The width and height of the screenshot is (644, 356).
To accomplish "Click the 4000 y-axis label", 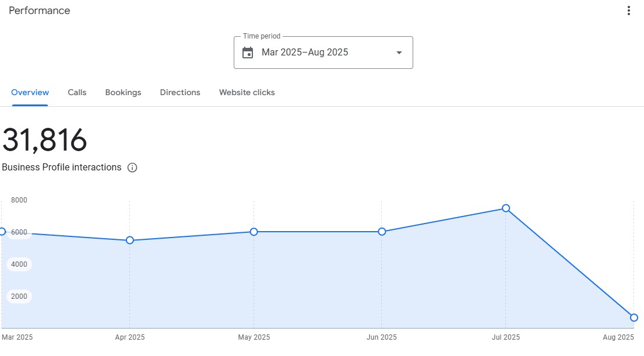I will 19,264.
